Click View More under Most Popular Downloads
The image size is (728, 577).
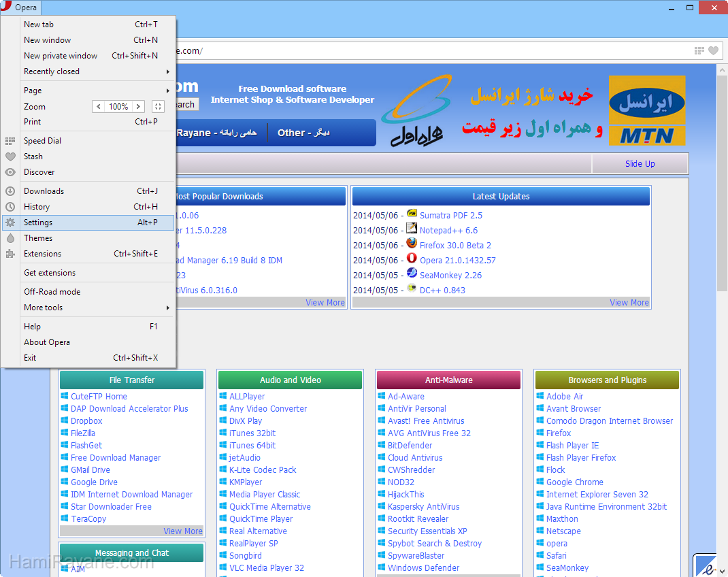325,303
